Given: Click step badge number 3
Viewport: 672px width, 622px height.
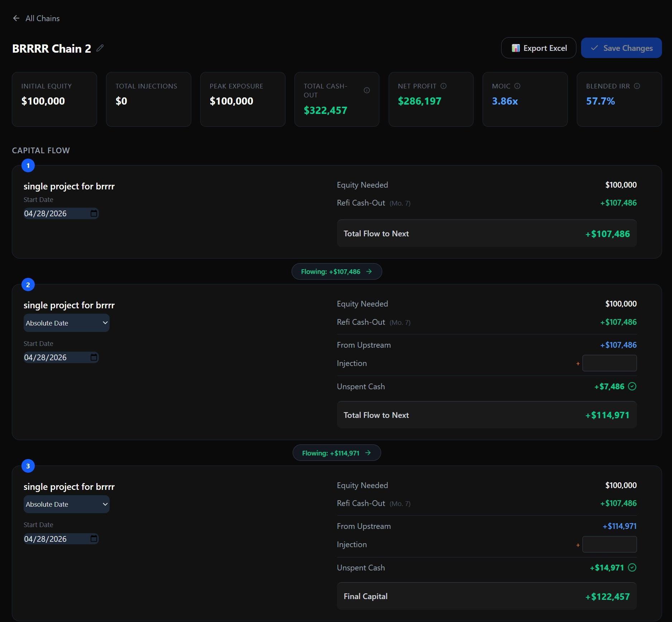Looking at the screenshot, I should [28, 466].
